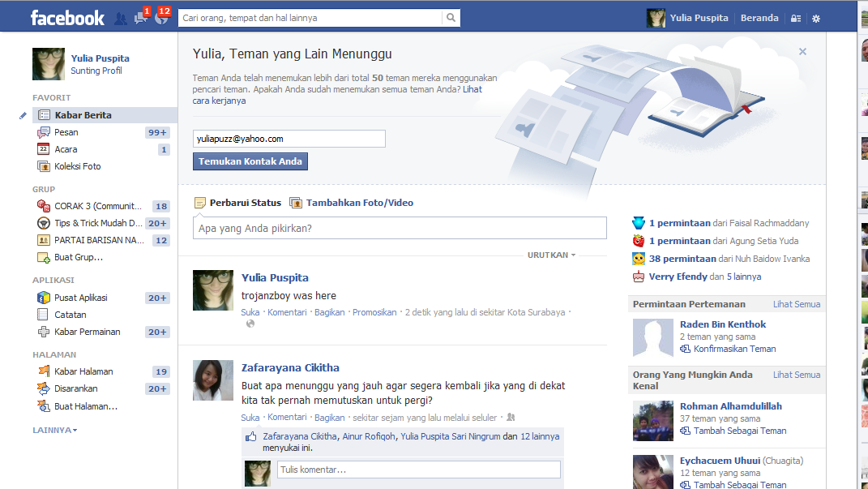Click the globe audience icon under trojanzboy post

point(250,324)
